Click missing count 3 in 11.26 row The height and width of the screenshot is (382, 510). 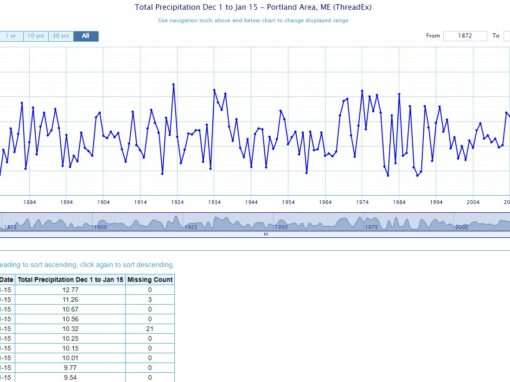(x=150, y=300)
